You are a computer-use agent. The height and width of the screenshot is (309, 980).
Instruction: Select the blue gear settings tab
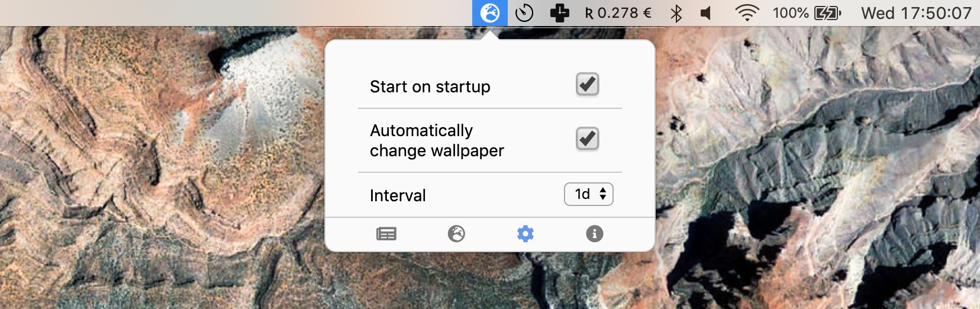[x=526, y=234]
